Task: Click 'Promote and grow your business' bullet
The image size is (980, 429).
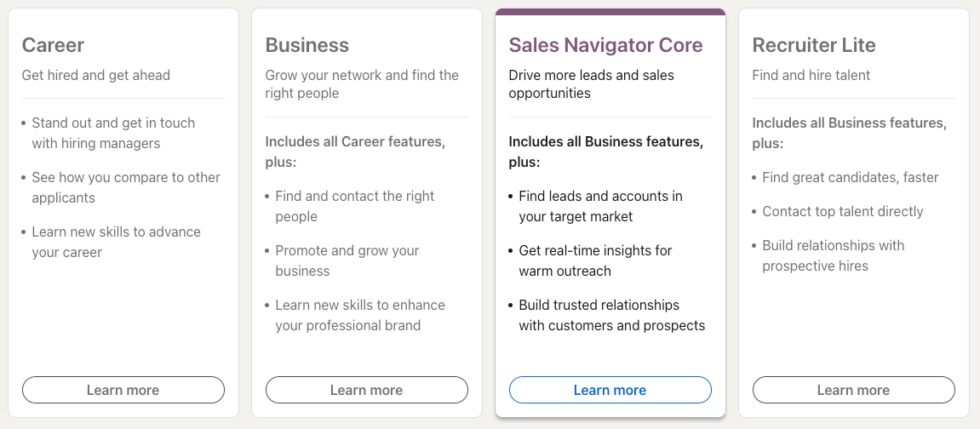Action: [x=347, y=260]
